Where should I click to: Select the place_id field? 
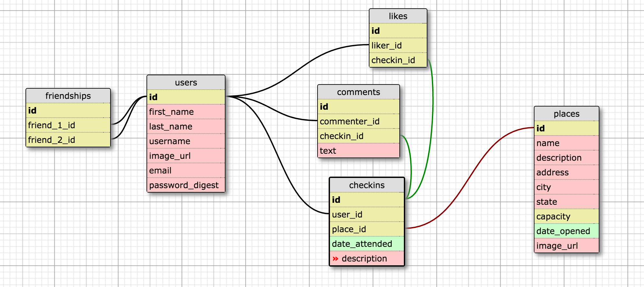[x=367, y=229]
